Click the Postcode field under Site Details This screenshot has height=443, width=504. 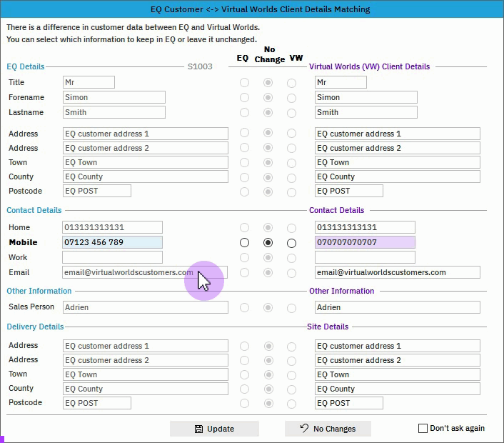coord(348,403)
